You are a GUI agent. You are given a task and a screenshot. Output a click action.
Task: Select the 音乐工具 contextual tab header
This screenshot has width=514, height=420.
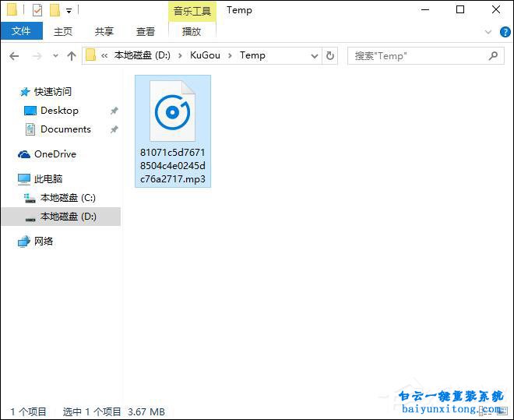[192, 11]
